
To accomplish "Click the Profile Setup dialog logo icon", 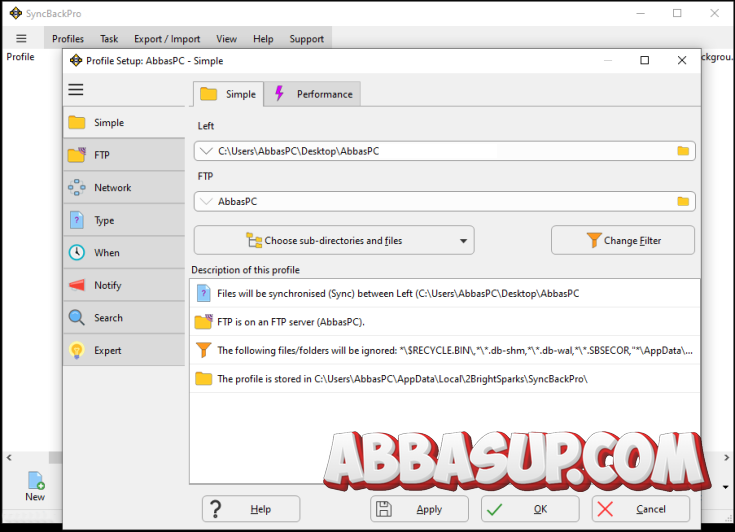I will tap(76, 60).
